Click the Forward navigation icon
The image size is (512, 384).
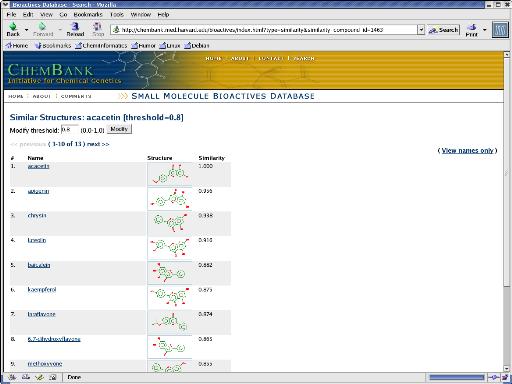pos(42,26)
